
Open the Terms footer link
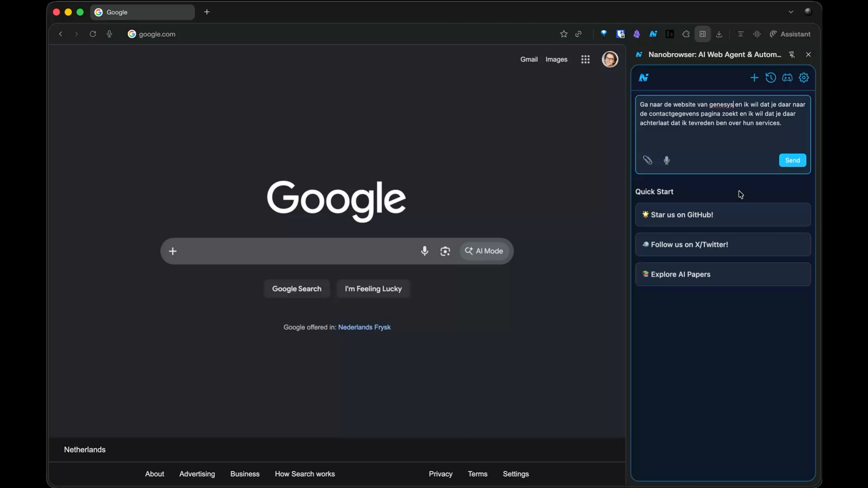pos(477,474)
